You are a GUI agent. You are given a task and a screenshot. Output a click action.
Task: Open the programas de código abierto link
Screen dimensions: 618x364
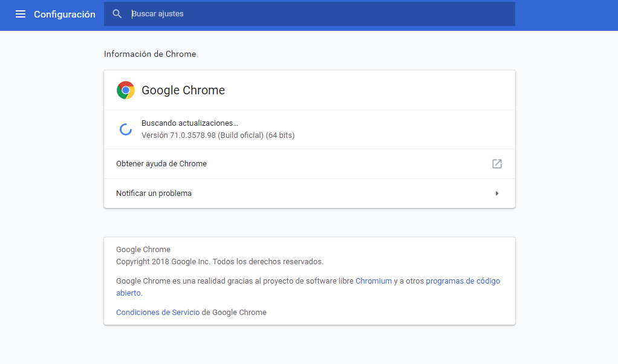click(x=463, y=281)
